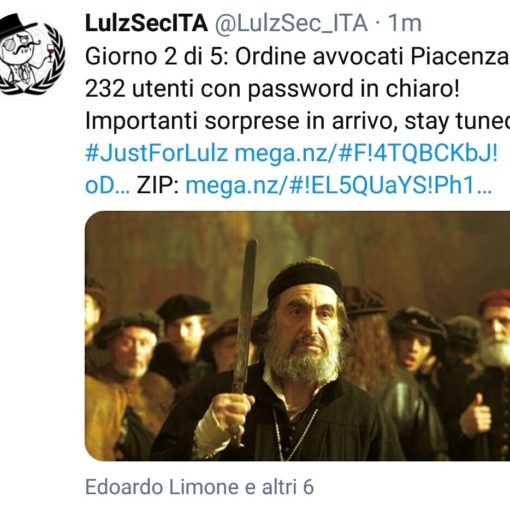
Task: Open the ZIP mega.nz/#!EL5QUaYS!Ph1… link
Action: [x=339, y=186]
